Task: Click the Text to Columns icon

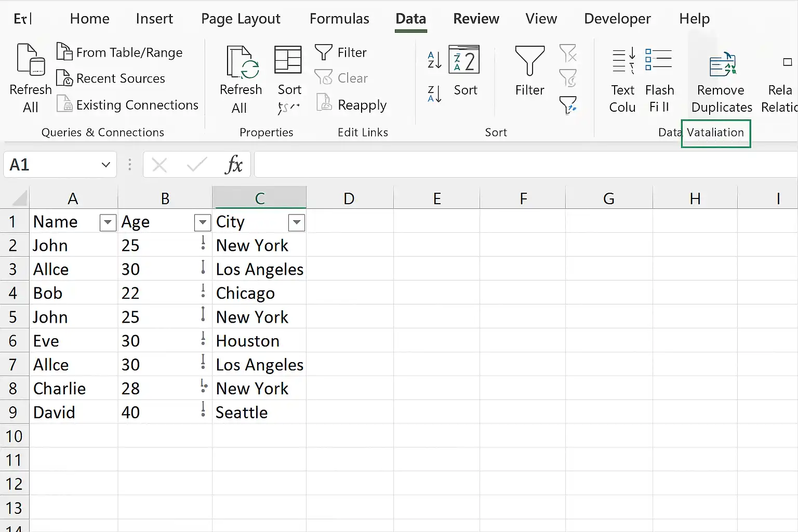Action: 623,61
